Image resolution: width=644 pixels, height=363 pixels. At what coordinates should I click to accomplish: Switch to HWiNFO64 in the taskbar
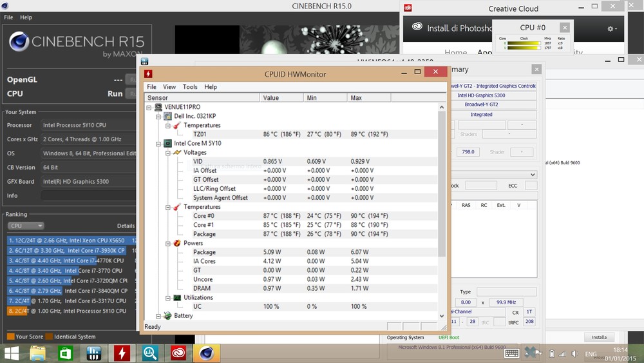tap(93, 353)
